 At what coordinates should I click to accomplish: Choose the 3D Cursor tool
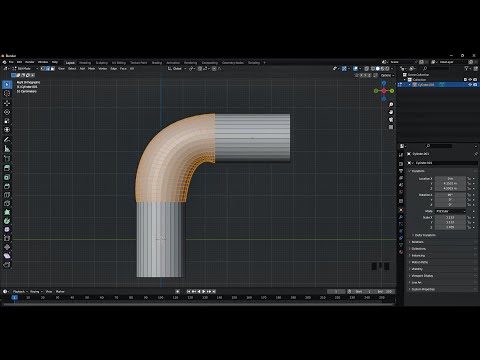(7, 94)
